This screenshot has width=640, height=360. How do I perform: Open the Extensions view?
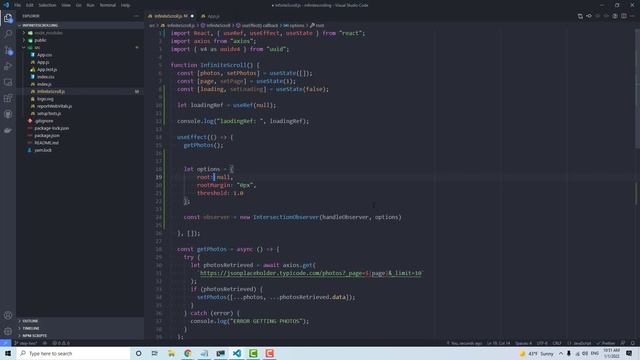tap(8, 98)
